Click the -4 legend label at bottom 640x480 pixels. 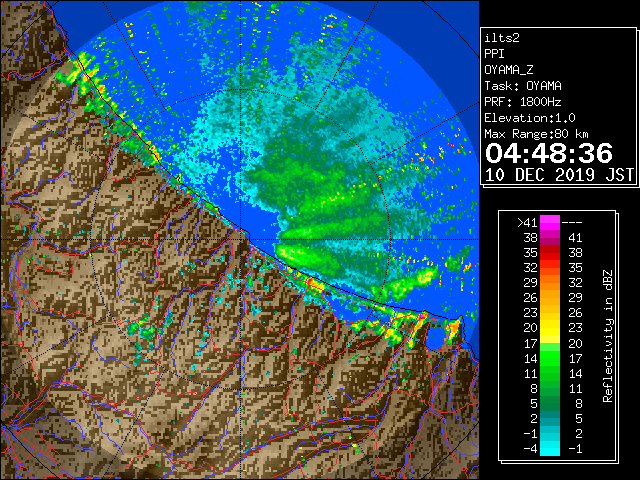[x=530, y=449]
